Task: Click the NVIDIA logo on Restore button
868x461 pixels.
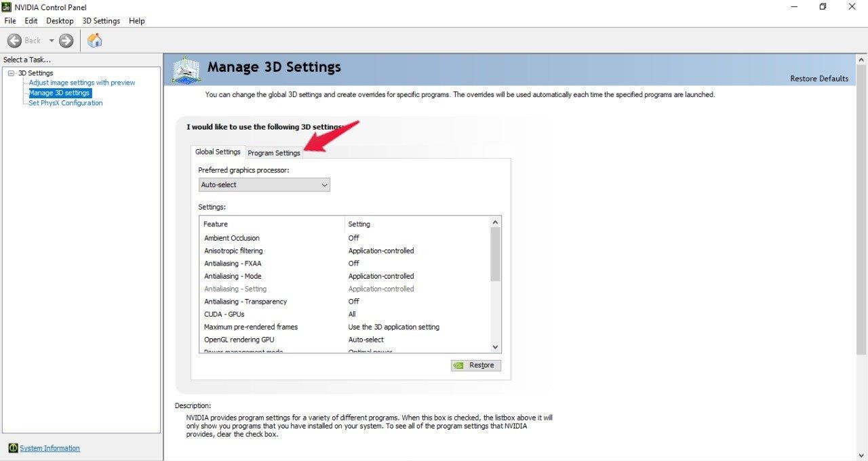Action: point(459,365)
